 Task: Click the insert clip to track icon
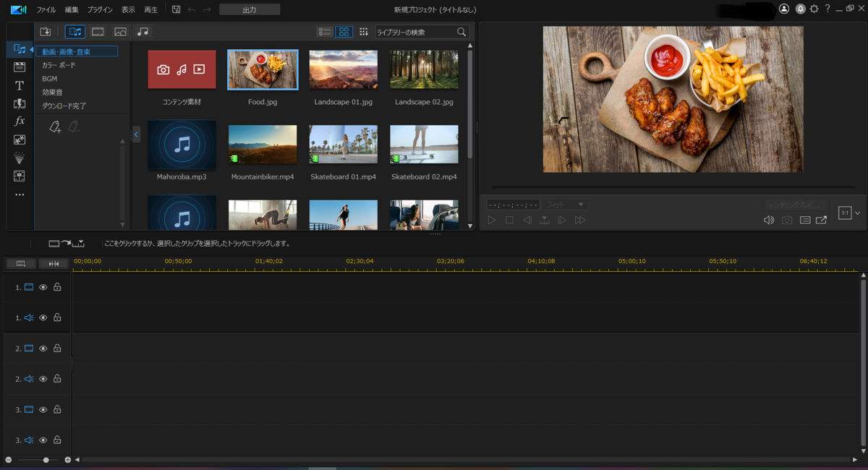pyautogui.click(x=67, y=243)
